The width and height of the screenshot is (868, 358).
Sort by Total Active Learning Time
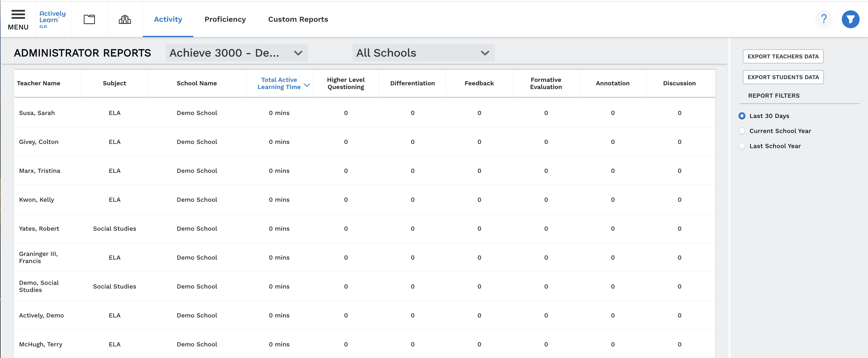[279, 83]
